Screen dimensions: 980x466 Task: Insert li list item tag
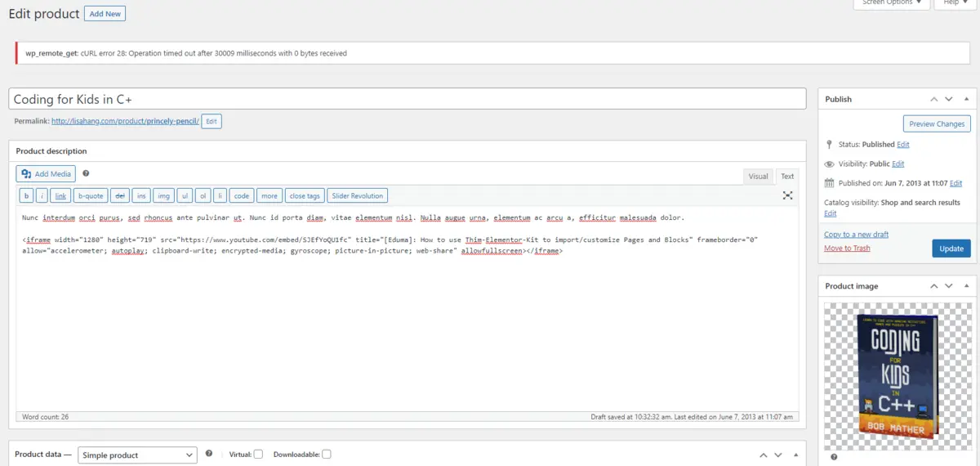[220, 196]
